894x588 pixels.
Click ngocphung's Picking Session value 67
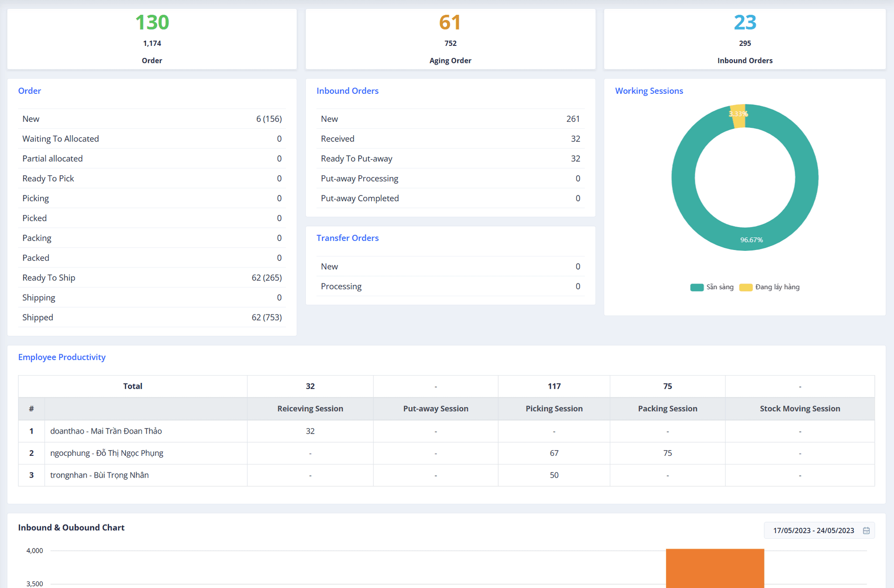point(554,453)
